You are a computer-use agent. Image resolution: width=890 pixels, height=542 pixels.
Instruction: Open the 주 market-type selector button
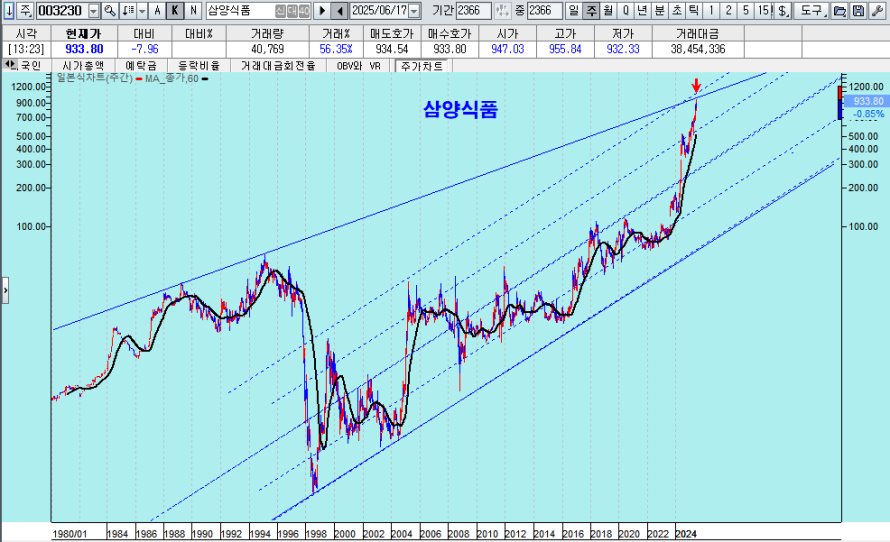[x=26, y=10]
